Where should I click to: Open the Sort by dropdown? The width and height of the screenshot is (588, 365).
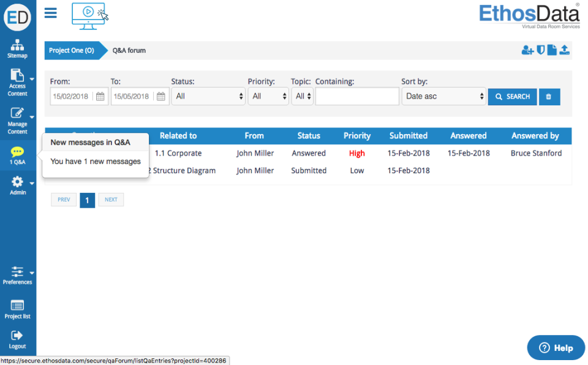pos(443,97)
